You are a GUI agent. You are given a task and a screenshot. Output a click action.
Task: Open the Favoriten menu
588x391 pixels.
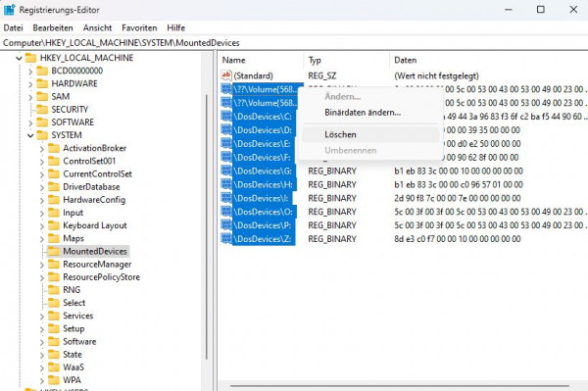(139, 28)
